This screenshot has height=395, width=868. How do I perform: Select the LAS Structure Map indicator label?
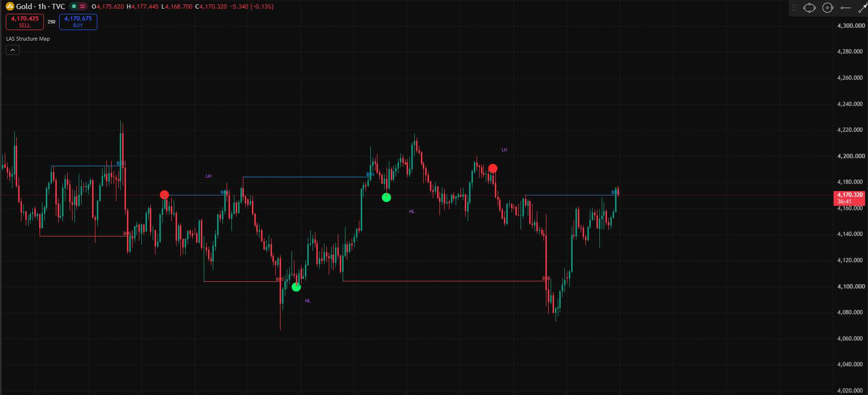tap(28, 39)
